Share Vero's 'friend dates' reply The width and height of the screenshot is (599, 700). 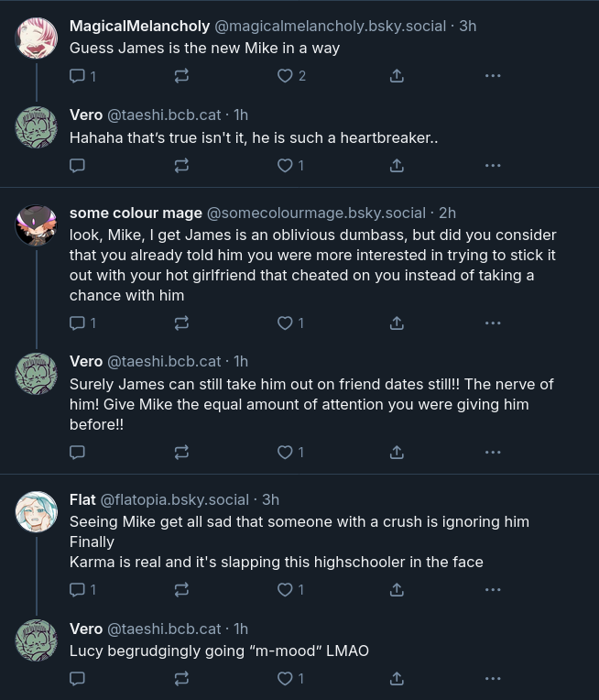coord(397,452)
